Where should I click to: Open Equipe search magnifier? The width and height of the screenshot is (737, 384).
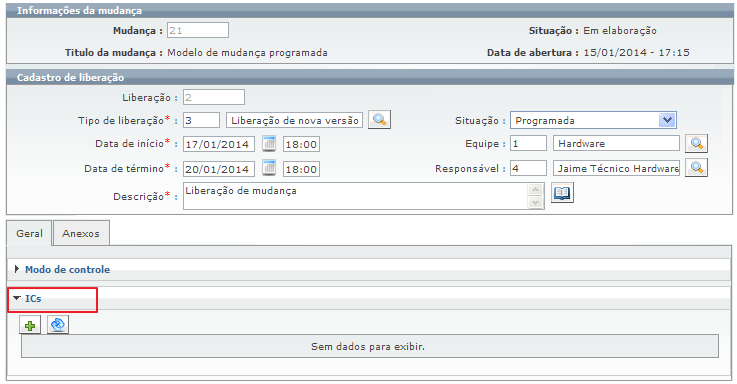coord(696,143)
